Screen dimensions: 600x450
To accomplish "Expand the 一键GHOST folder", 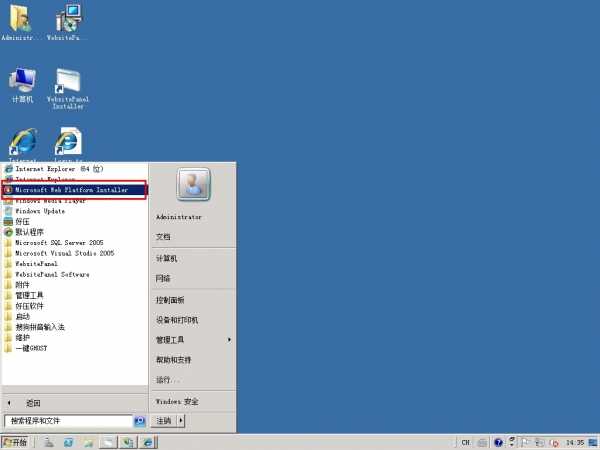I will [74, 348].
